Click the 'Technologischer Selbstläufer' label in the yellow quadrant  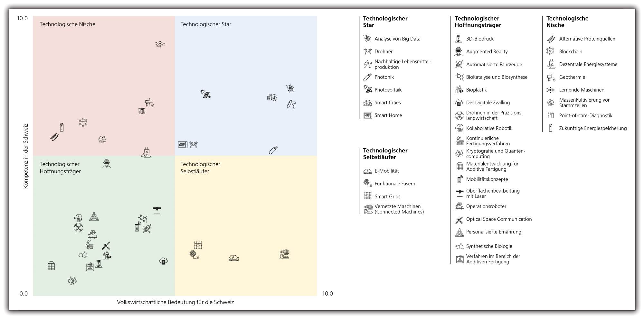coord(200,168)
